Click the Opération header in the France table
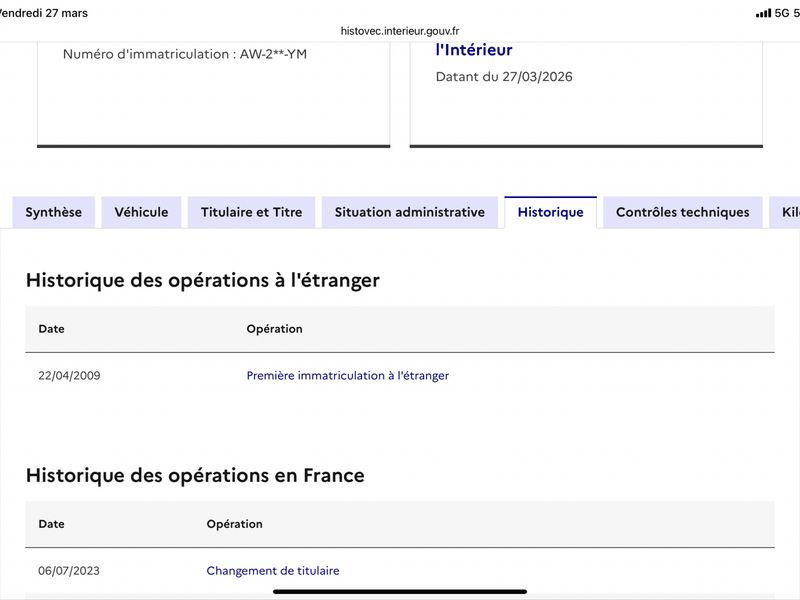 (x=234, y=524)
